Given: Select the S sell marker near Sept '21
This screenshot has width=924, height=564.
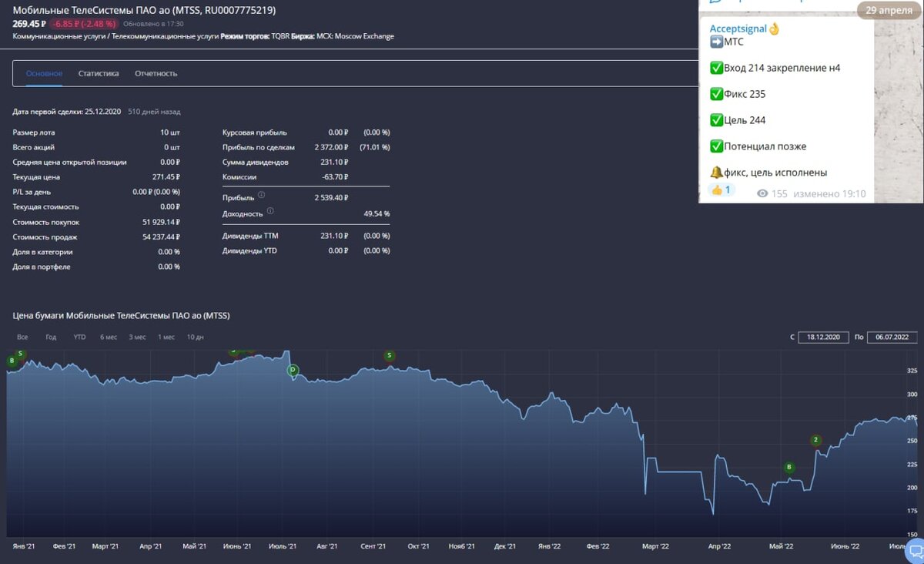Looking at the screenshot, I should tap(390, 355).
